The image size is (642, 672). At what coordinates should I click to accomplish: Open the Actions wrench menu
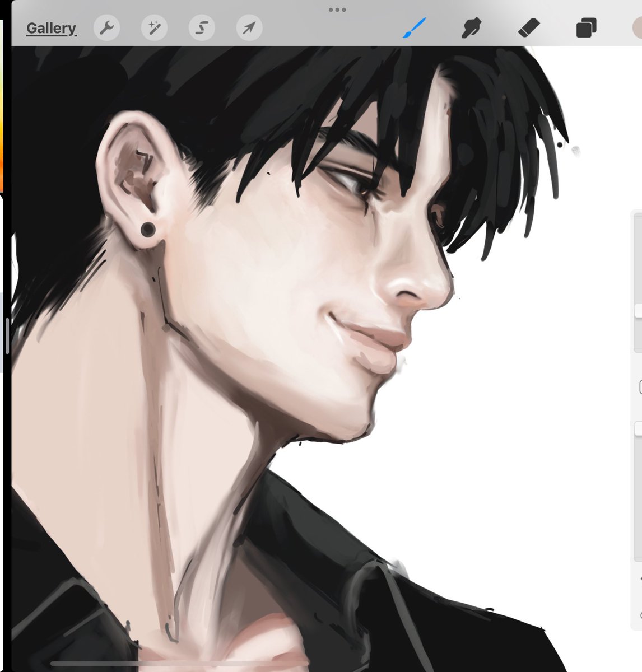pyautogui.click(x=106, y=27)
